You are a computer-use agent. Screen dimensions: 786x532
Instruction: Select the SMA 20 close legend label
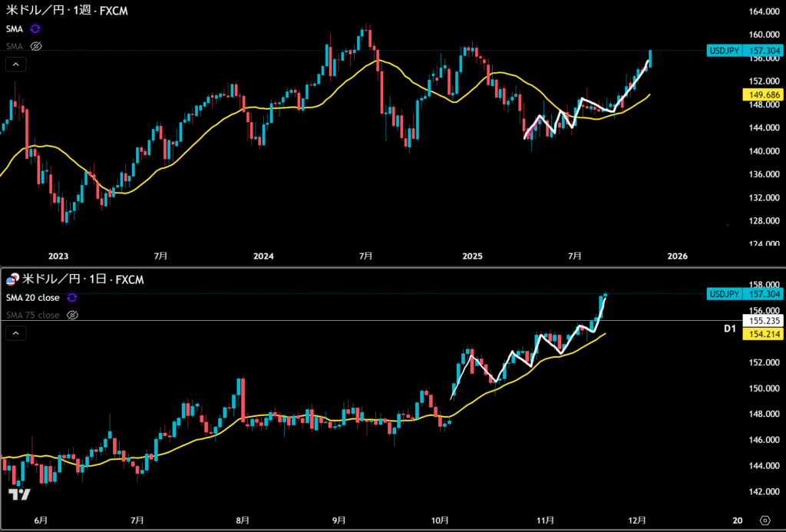34,297
